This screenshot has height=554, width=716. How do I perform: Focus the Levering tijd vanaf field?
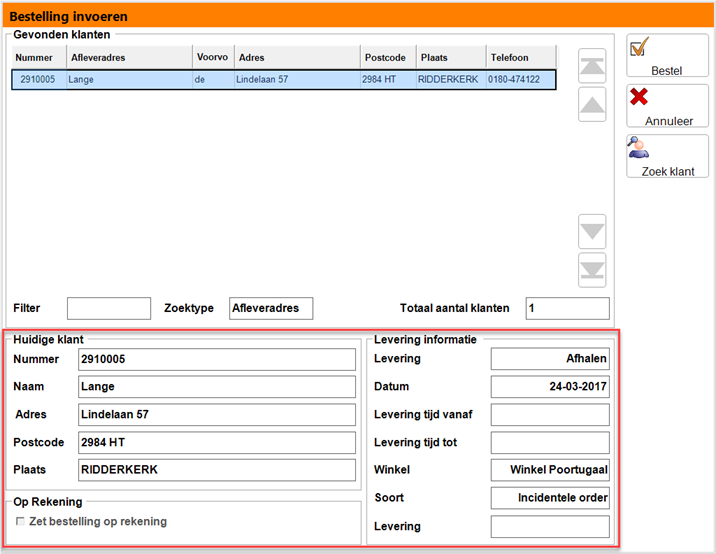(x=550, y=415)
